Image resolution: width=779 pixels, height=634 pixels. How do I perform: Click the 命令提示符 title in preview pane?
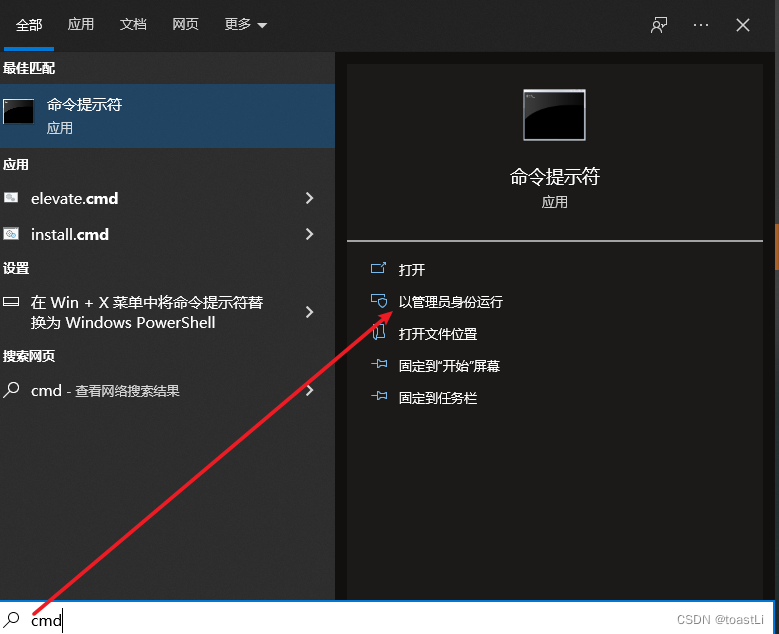(554, 177)
